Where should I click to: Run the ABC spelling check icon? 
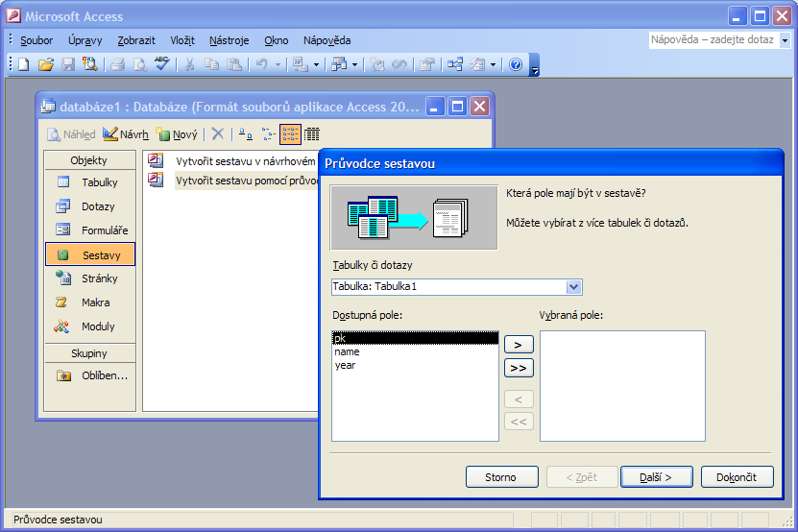pyautogui.click(x=162, y=64)
